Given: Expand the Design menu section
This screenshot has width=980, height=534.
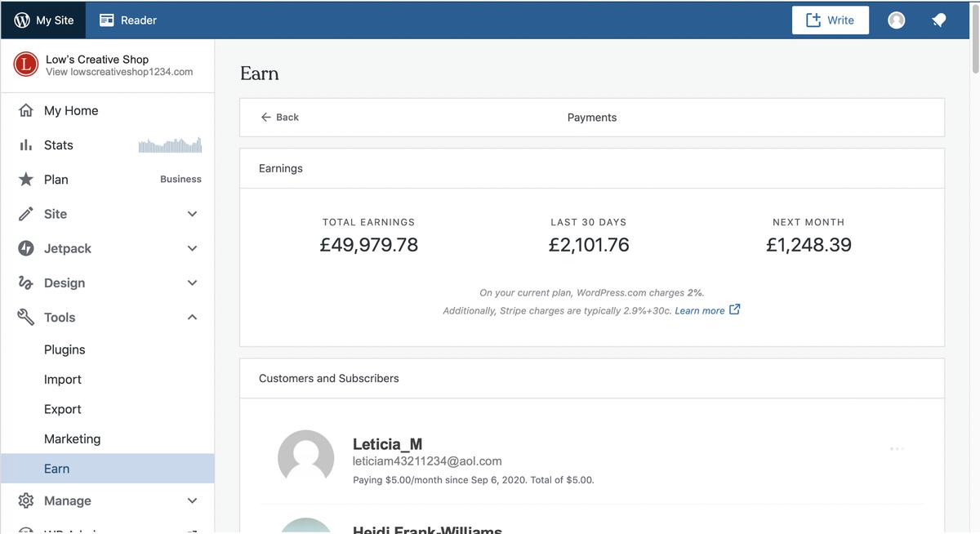Looking at the screenshot, I should tap(192, 283).
